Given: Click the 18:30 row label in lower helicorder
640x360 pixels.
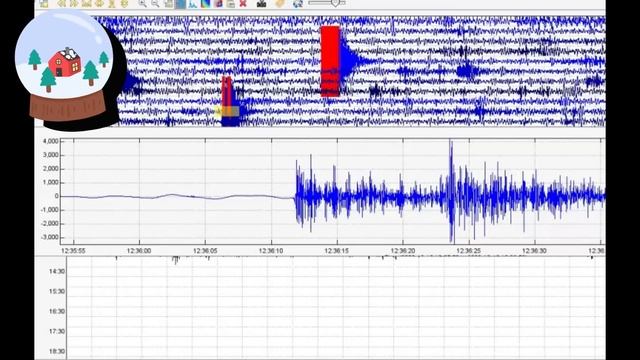Looking at the screenshot, I should (57, 351).
